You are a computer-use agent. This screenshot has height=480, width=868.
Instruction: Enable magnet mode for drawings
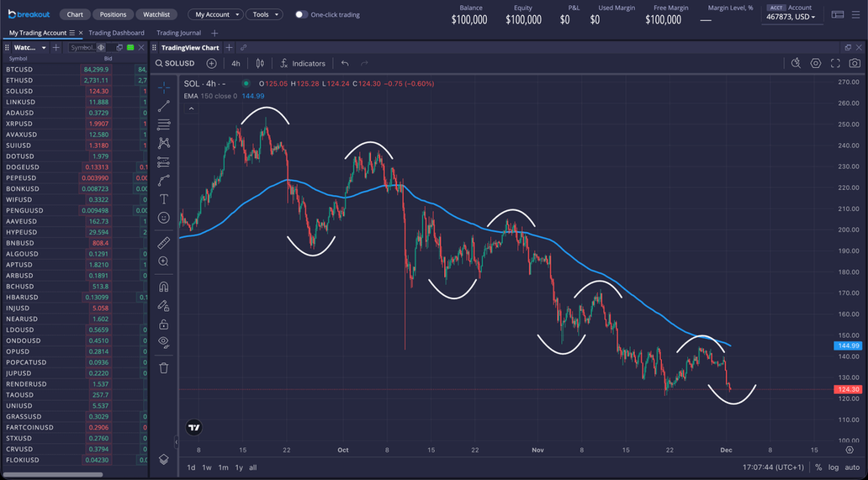click(x=163, y=287)
